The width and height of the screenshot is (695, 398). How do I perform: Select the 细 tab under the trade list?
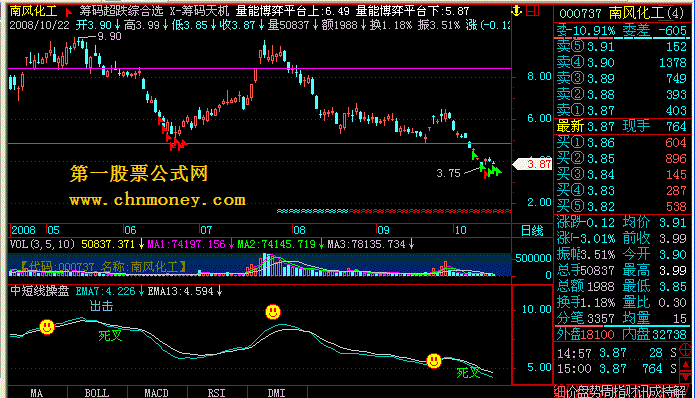(560, 391)
